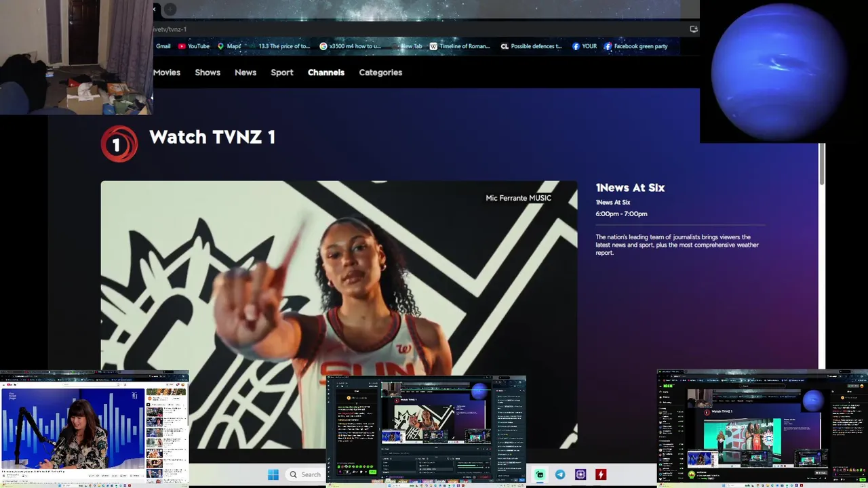Open a new browser tab with the plus button
Image resolution: width=868 pixels, height=488 pixels.
pos(170,9)
